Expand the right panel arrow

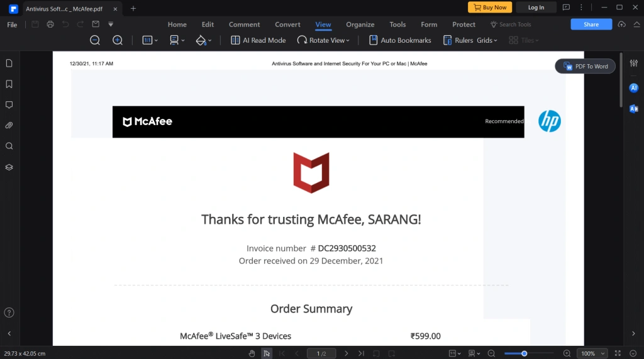(633, 333)
